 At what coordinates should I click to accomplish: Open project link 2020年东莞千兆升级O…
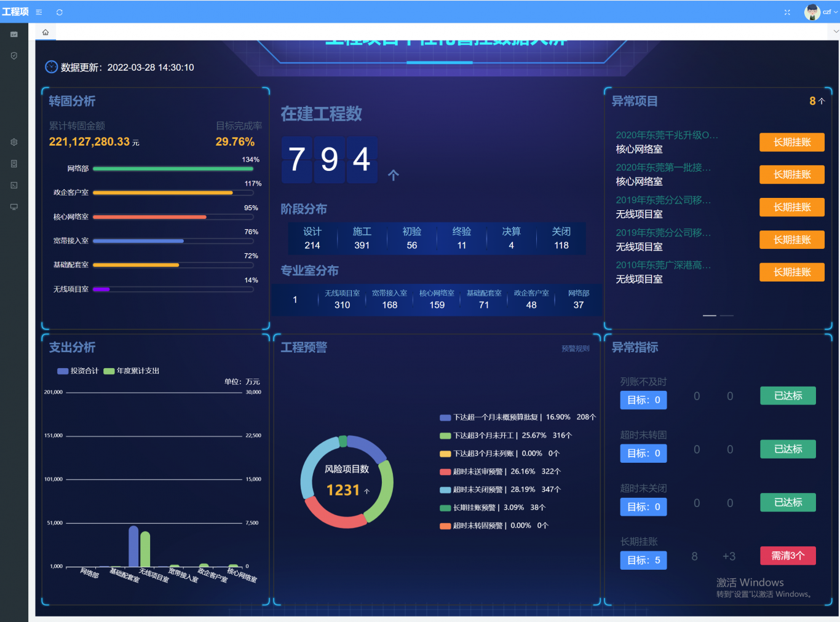pos(667,135)
